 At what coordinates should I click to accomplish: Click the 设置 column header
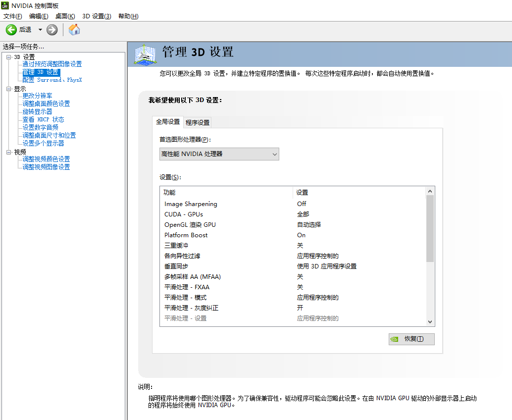click(359, 193)
